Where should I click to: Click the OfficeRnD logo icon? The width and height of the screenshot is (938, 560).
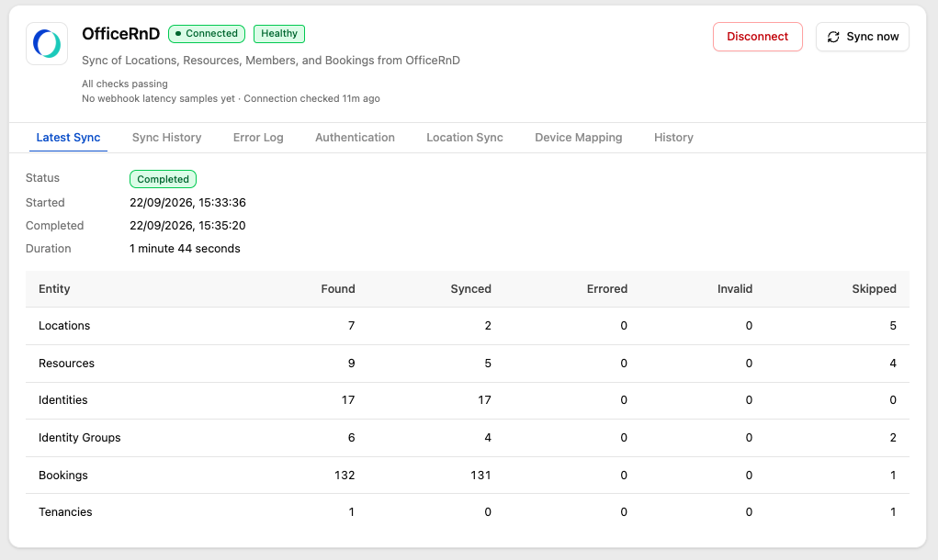point(47,44)
